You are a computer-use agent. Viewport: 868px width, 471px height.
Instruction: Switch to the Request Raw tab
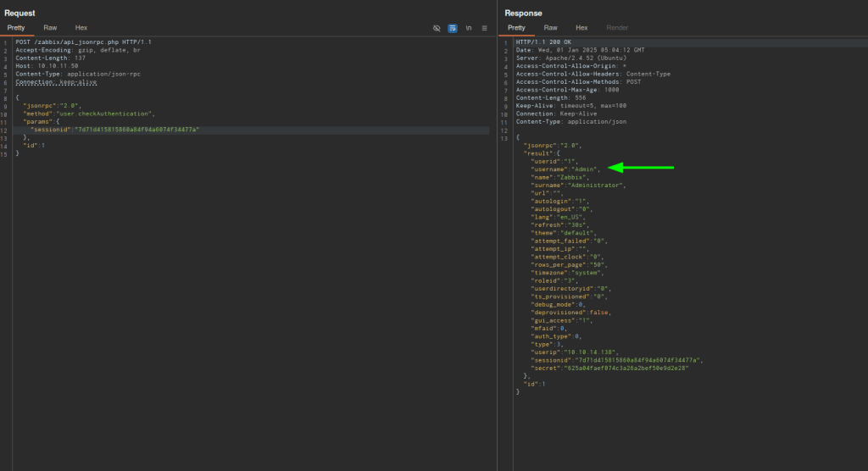(x=50, y=28)
